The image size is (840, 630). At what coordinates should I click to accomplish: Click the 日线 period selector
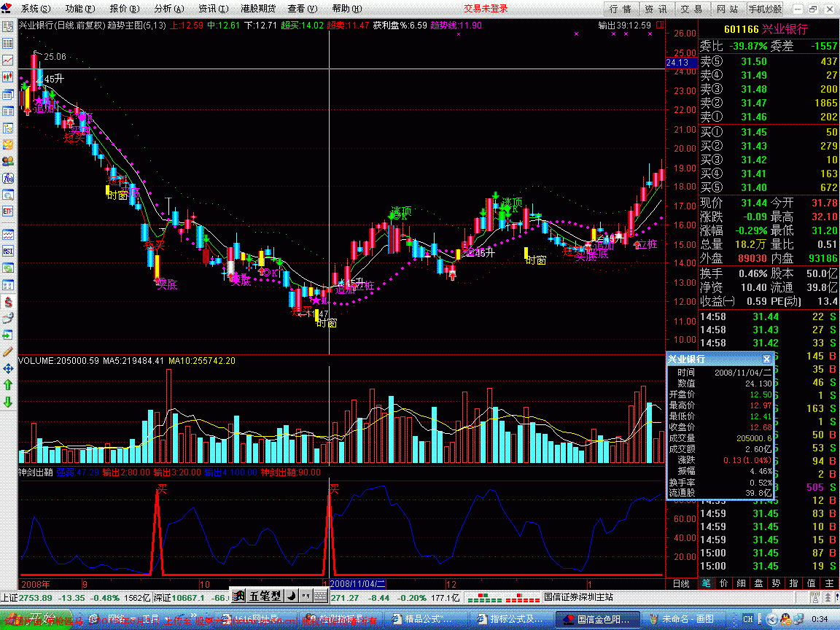(682, 583)
